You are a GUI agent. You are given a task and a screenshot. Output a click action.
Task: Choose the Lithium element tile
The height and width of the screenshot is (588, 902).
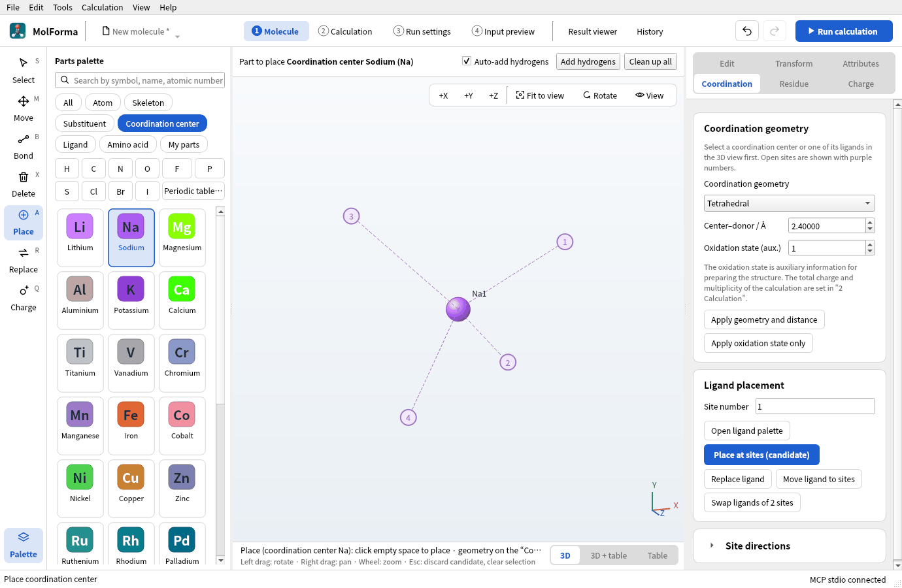click(x=80, y=238)
